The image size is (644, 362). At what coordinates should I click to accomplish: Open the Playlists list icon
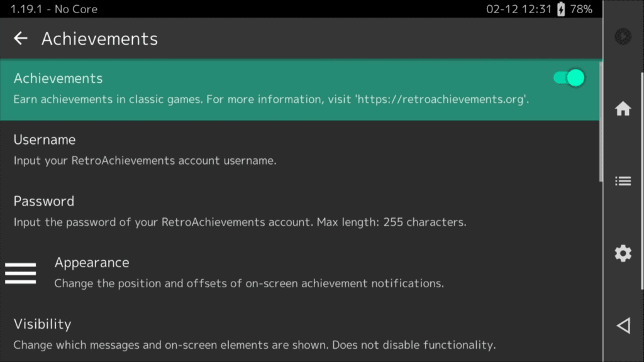(x=623, y=181)
